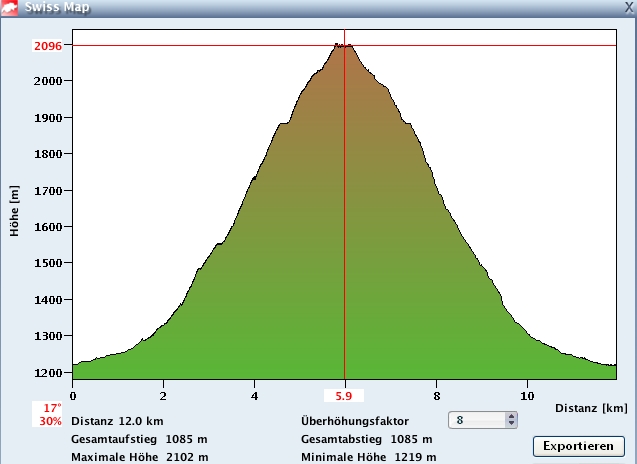This screenshot has height=464, width=637.
Task: Click the 1500 tick on the height axis
Action: point(48,263)
